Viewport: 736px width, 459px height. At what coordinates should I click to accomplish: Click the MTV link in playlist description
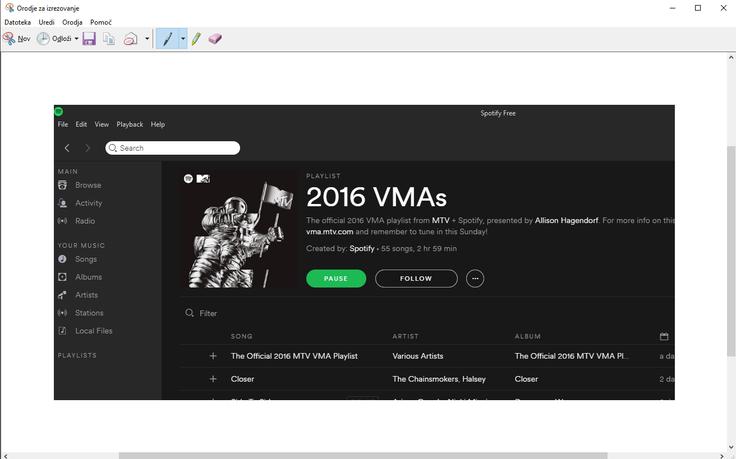click(441, 220)
